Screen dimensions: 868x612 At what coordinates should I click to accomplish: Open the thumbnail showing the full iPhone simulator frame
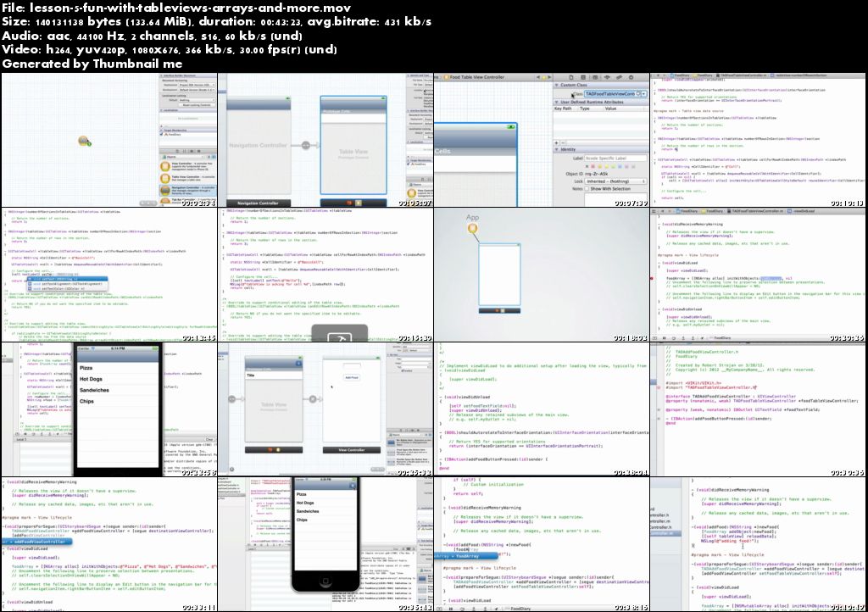[x=325, y=544]
